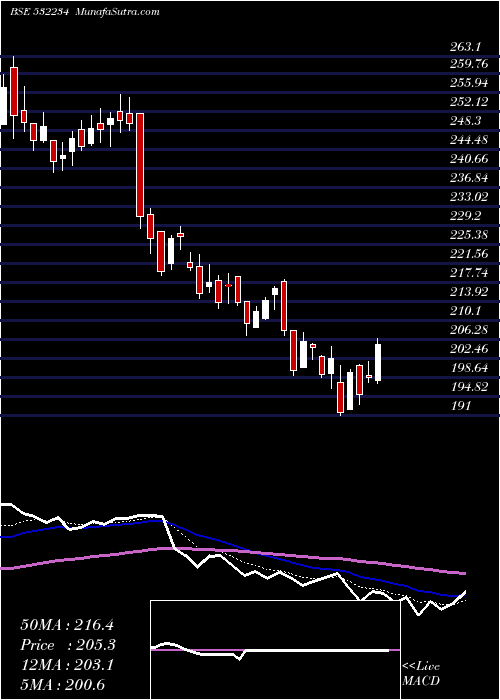Screen dimensions: 500x700
Task: Click the 229.2 price axis label
Action: (465, 216)
